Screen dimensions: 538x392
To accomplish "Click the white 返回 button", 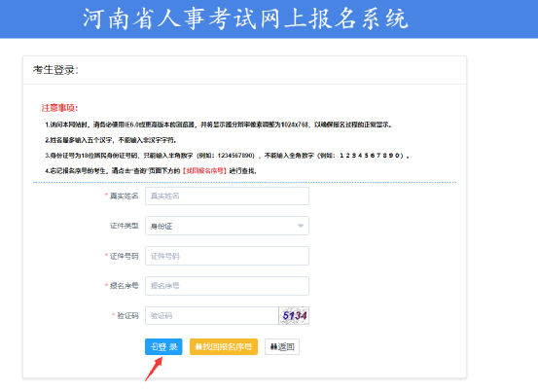I will tap(282, 346).
